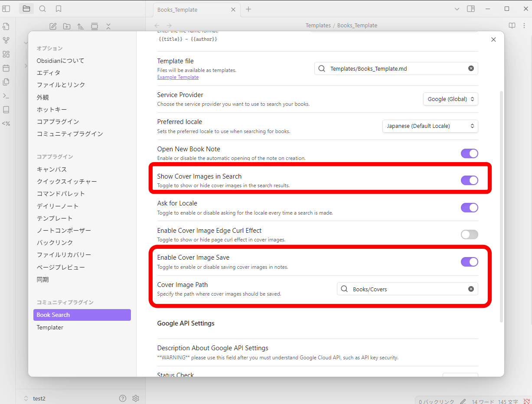This screenshot has height=404, width=532.
Task: Create a new folder icon
Action: click(67, 26)
